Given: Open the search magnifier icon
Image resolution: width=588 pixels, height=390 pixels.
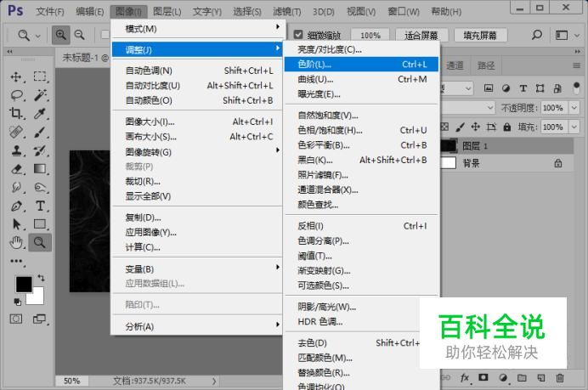Looking at the screenshot, I should [537, 35].
